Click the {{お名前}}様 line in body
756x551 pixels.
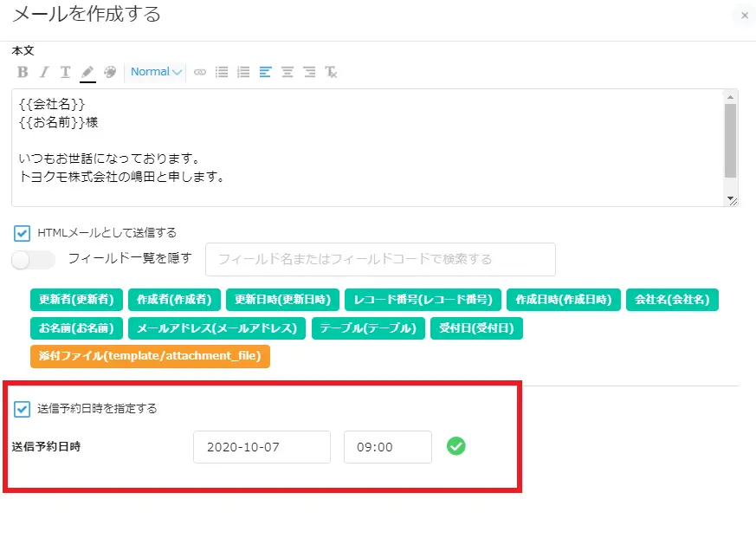58,122
